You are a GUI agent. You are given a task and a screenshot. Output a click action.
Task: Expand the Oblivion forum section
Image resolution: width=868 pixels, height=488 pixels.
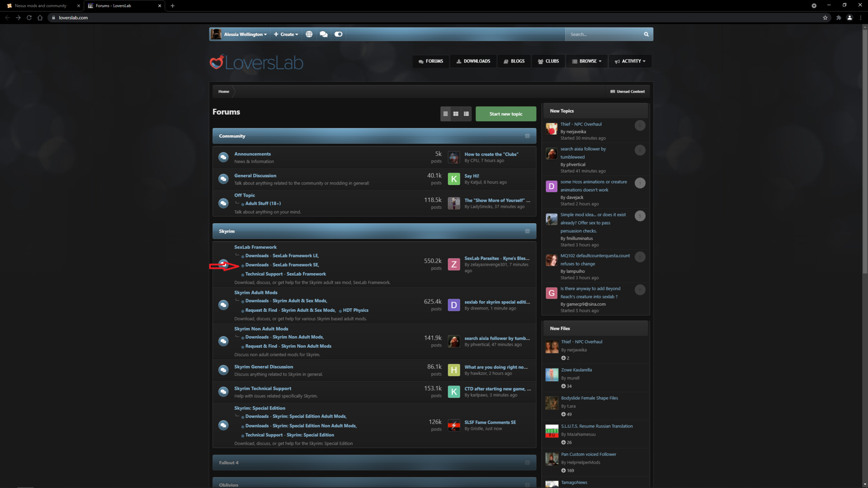coord(527,484)
